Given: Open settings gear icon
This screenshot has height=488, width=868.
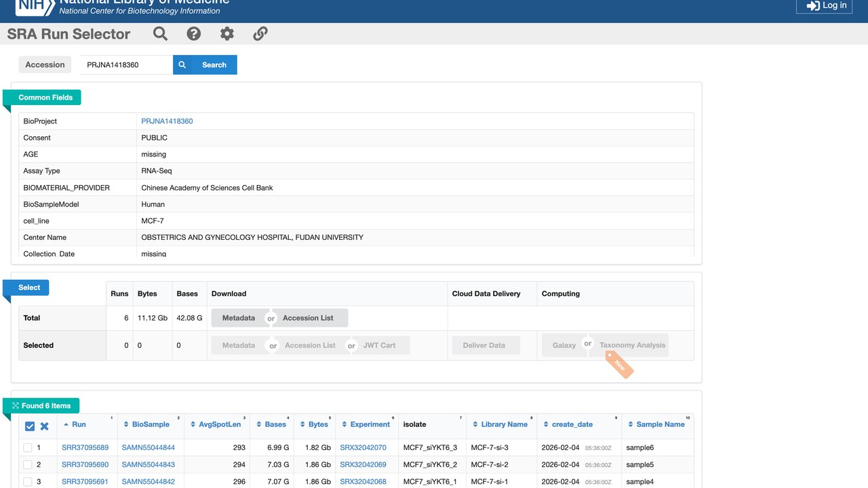Looking at the screenshot, I should click(227, 33).
